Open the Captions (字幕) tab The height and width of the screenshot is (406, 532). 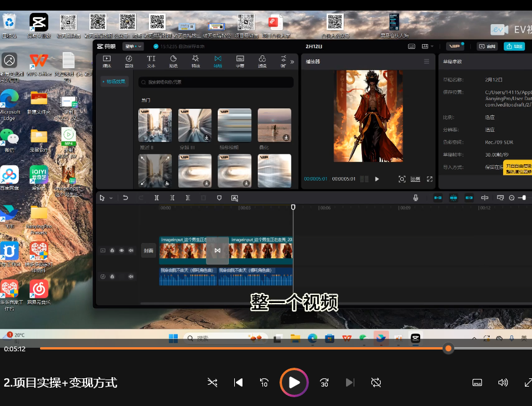[240, 61]
